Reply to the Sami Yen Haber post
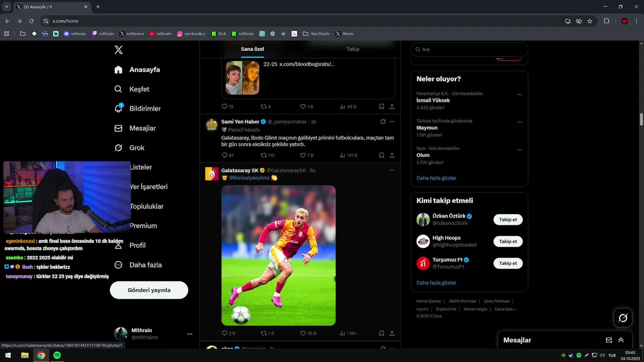Screen dimensions: 644x362 coord(227,155)
